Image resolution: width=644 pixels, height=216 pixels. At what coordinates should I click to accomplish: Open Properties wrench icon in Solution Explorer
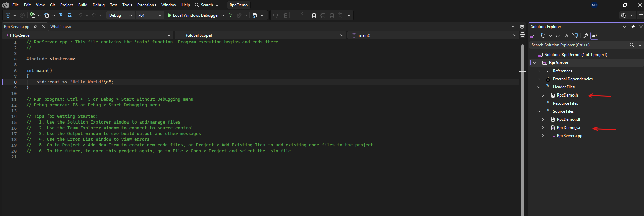[586, 36]
